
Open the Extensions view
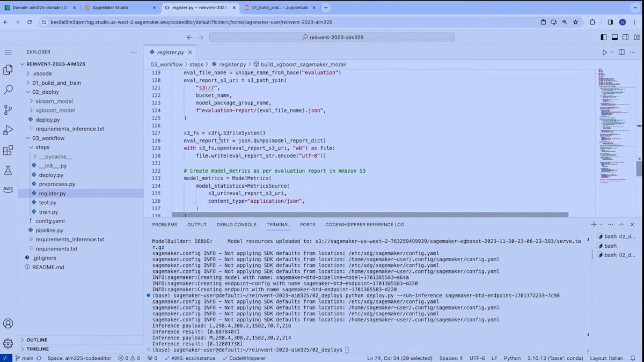pos(8,151)
